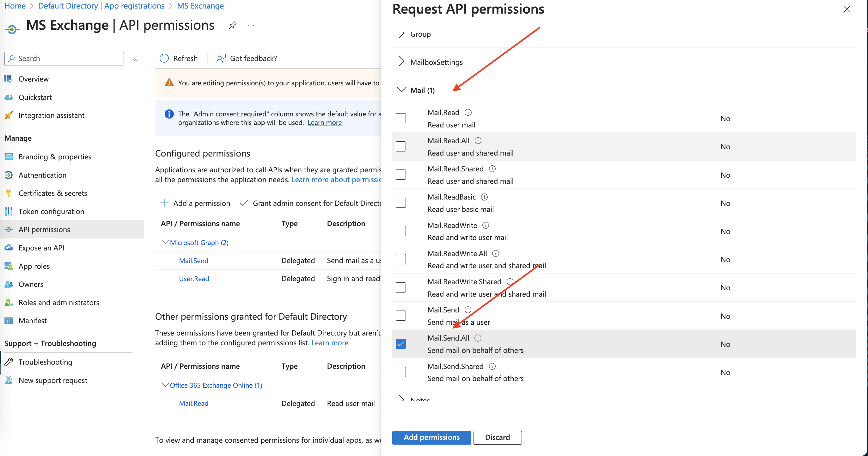Screen dimensions: 868x456
Task: Uncheck the Mail.Send.All permission
Action: [x=400, y=343]
